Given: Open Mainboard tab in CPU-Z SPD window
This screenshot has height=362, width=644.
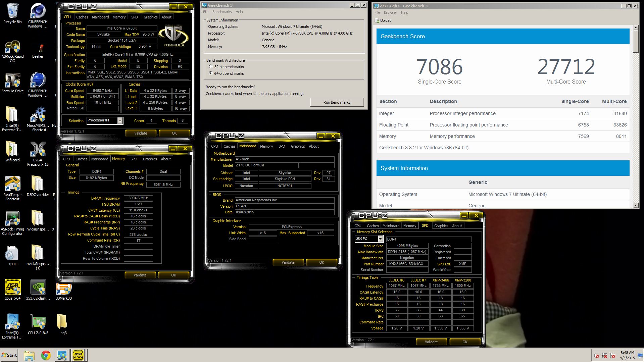Looking at the screenshot, I should pos(391,226).
